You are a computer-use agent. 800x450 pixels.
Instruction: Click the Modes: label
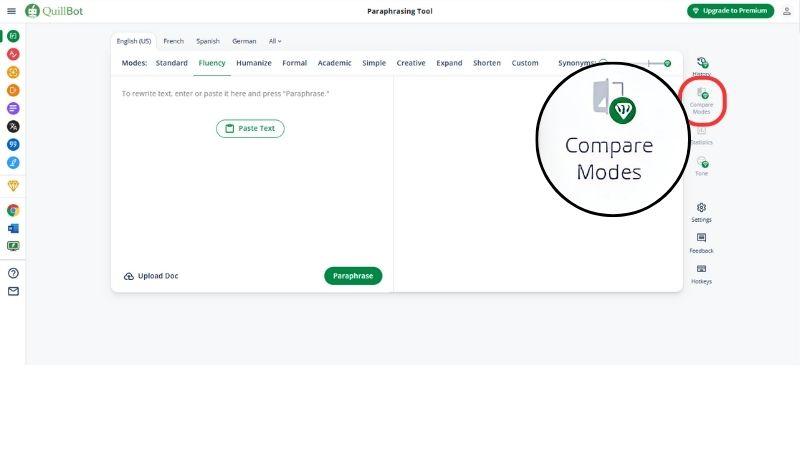(x=134, y=63)
